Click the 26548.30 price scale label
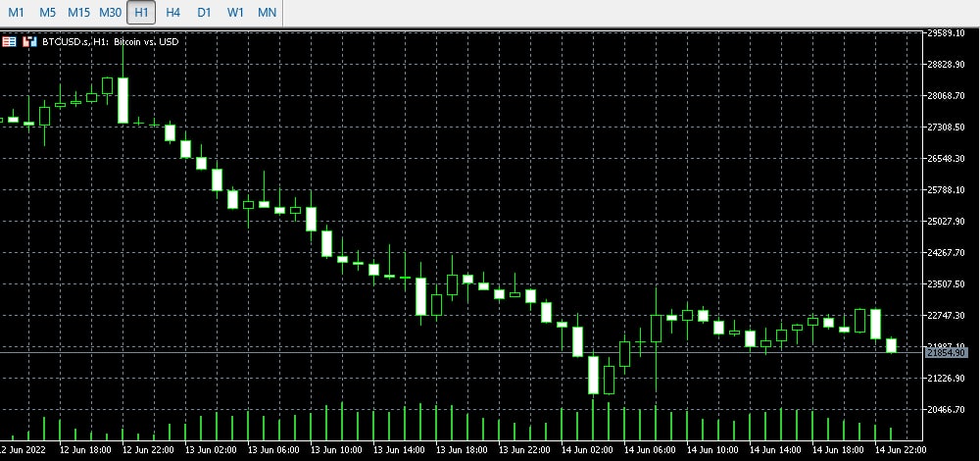 pos(947,158)
